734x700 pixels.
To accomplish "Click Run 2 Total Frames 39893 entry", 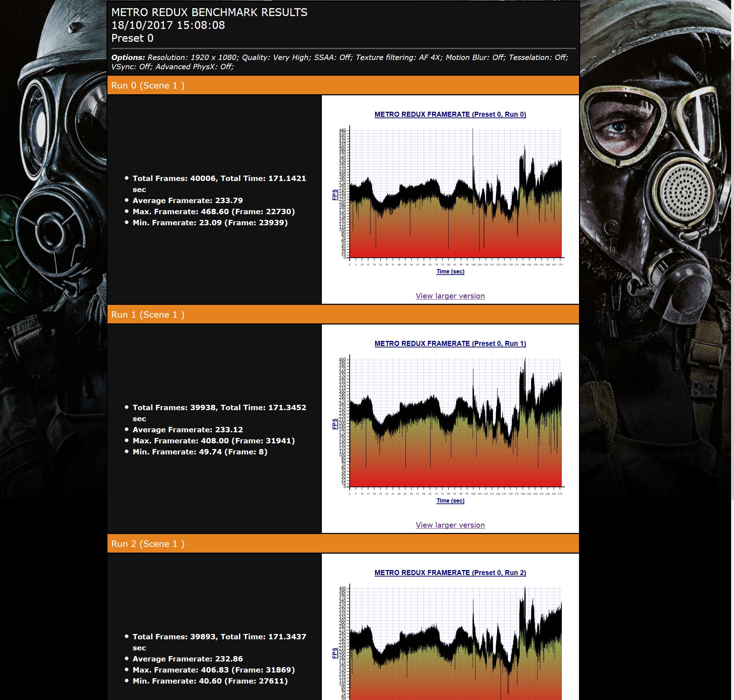I will click(x=219, y=636).
